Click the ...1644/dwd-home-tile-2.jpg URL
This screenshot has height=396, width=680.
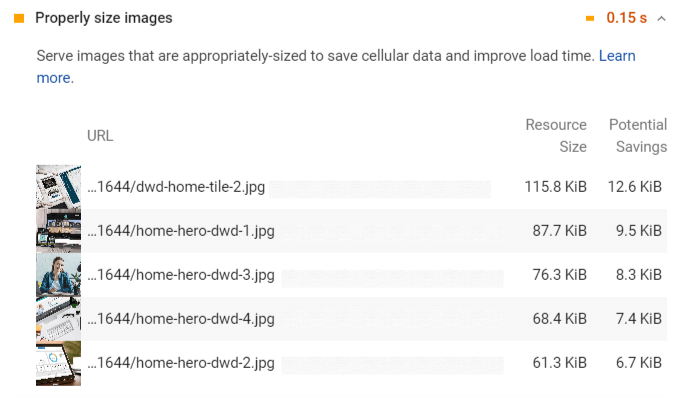176,187
